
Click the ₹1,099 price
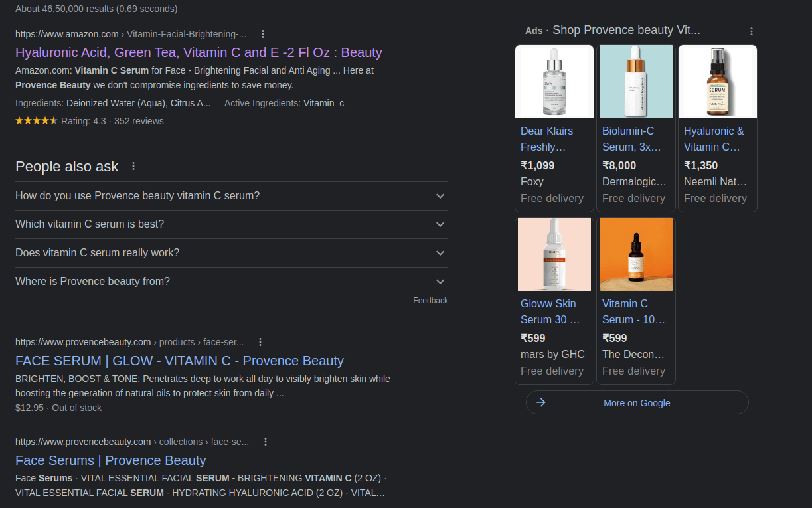[537, 165]
